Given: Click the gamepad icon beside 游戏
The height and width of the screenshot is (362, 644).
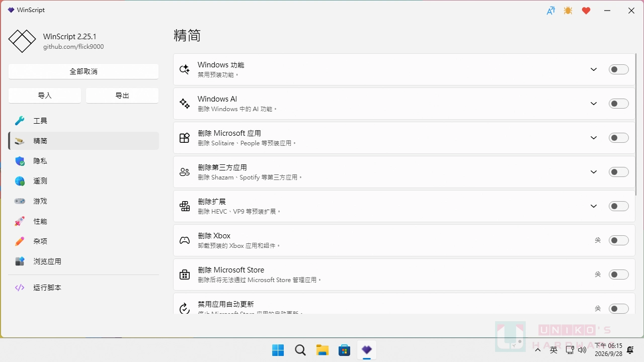Looking at the screenshot, I should point(20,201).
